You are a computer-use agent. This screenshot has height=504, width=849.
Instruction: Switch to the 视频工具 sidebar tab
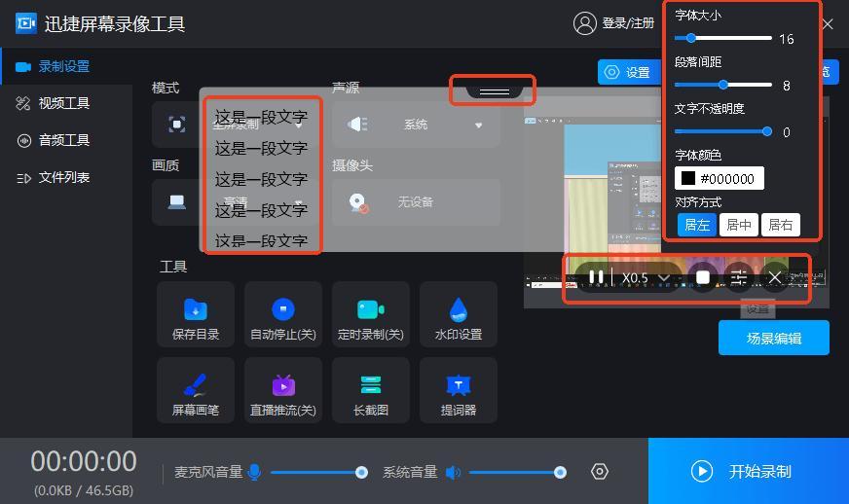(x=64, y=103)
